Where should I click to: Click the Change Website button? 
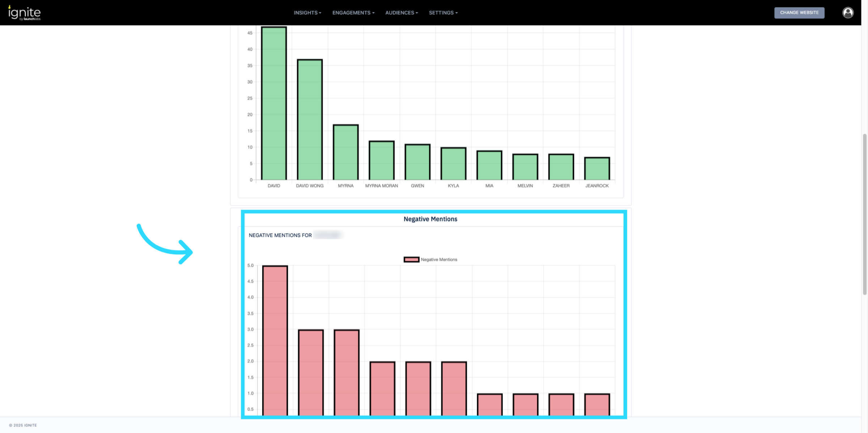click(799, 13)
